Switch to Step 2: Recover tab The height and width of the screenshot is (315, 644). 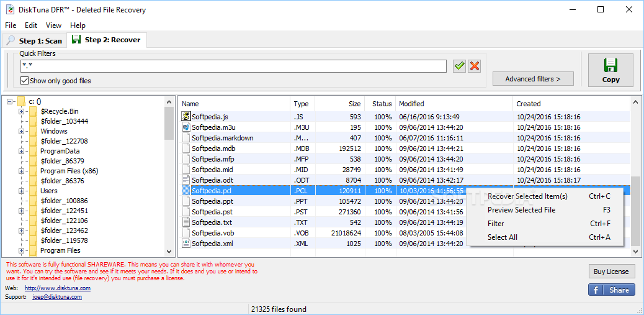pos(107,40)
